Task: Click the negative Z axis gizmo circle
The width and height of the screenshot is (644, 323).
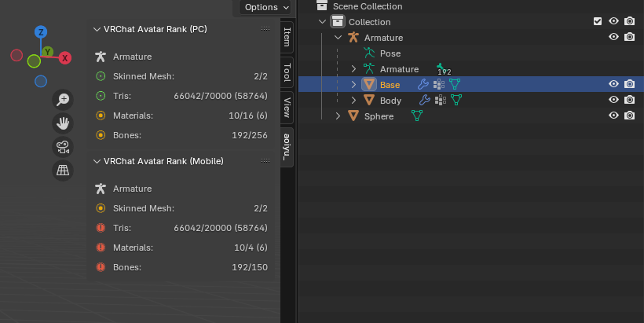Action: point(41,82)
